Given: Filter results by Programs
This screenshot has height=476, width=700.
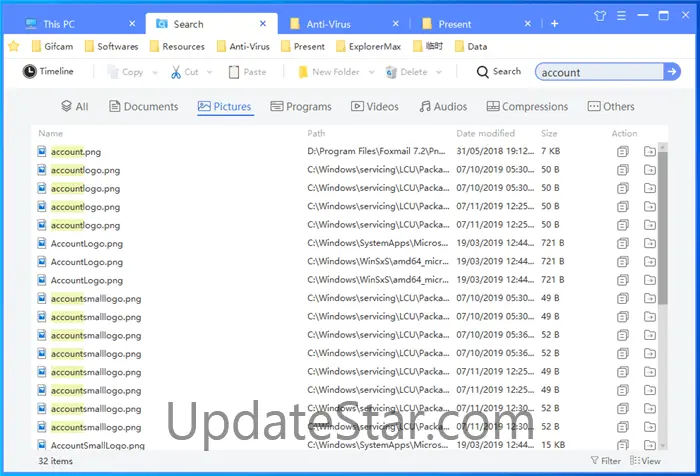Looking at the screenshot, I should pyautogui.click(x=301, y=107).
